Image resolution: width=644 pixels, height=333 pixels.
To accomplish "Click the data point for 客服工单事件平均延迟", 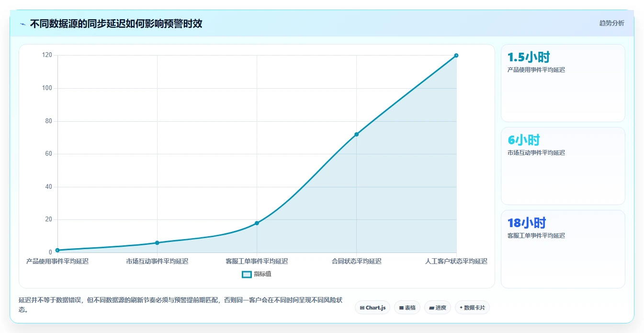I will pyautogui.click(x=257, y=223).
